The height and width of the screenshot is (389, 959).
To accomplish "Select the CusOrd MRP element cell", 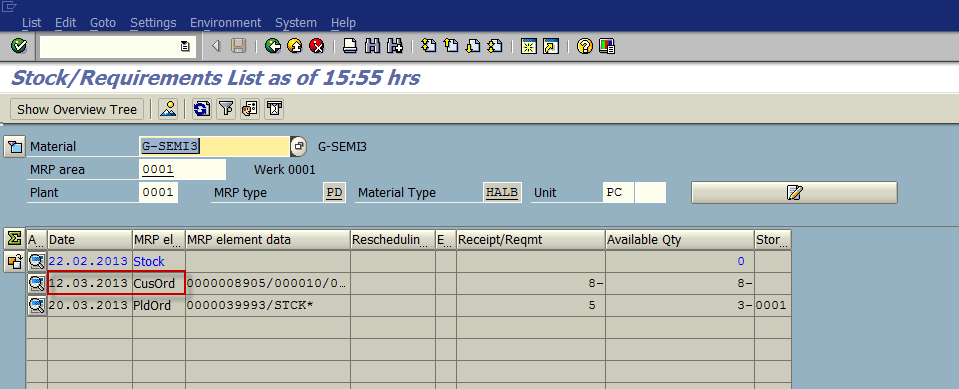I will pyautogui.click(x=158, y=284).
